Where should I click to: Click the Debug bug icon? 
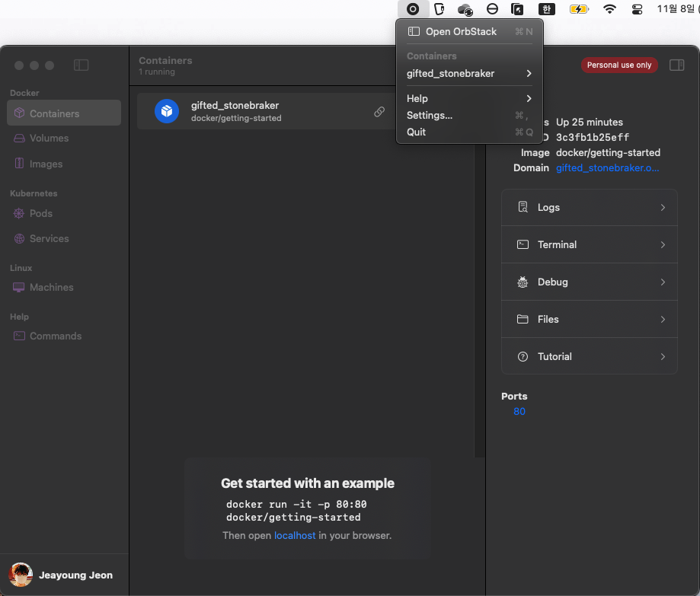coord(523,282)
